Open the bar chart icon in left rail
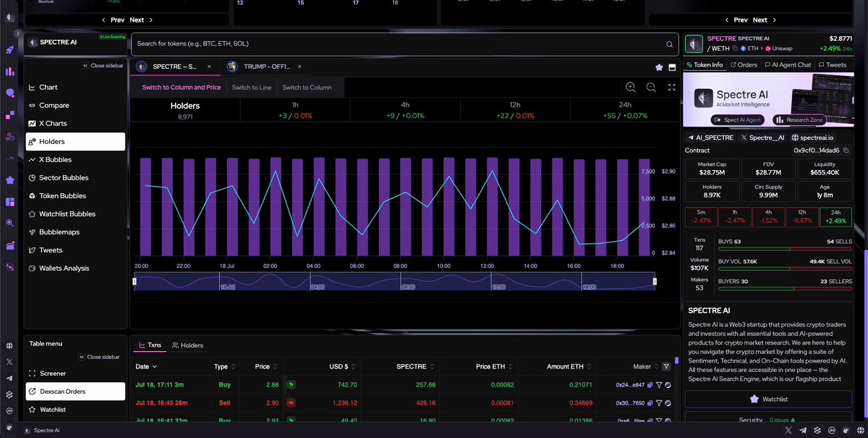 pyautogui.click(x=10, y=72)
